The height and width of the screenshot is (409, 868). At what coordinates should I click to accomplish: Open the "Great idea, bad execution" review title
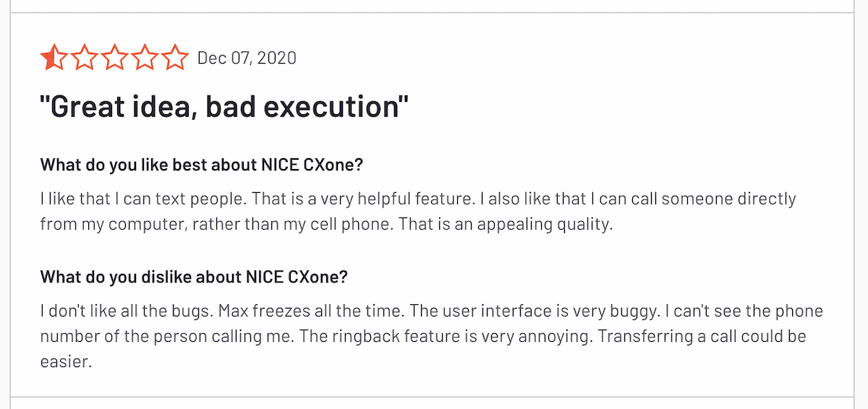click(x=224, y=108)
